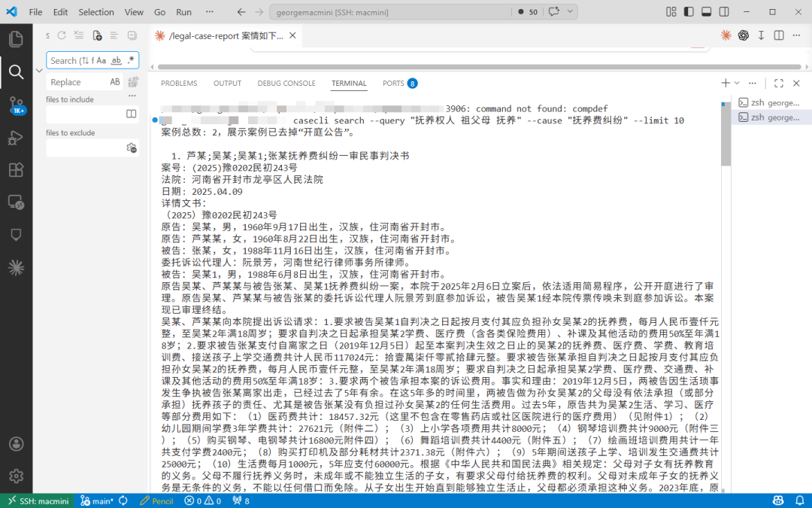The width and height of the screenshot is (812, 508).
Task: Switch to the PROBLEMS tab
Action: pyautogui.click(x=179, y=83)
